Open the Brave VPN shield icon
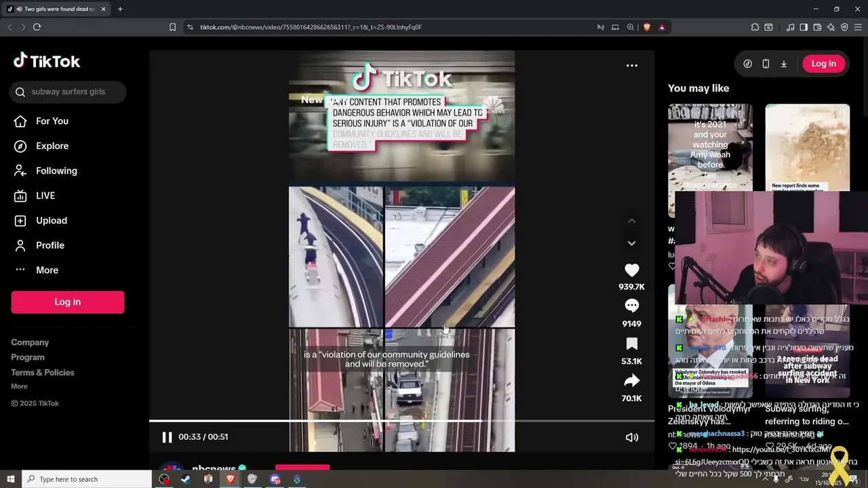This screenshot has width=868, height=488. coord(844,27)
